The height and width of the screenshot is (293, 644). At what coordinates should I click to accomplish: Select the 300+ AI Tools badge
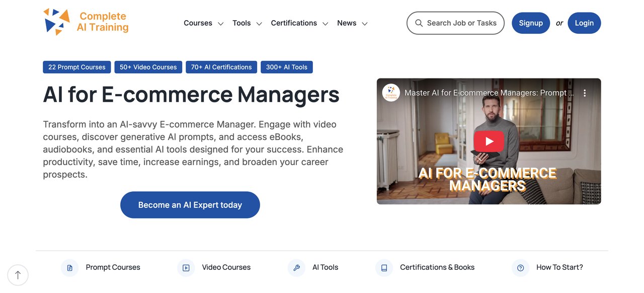[287, 67]
